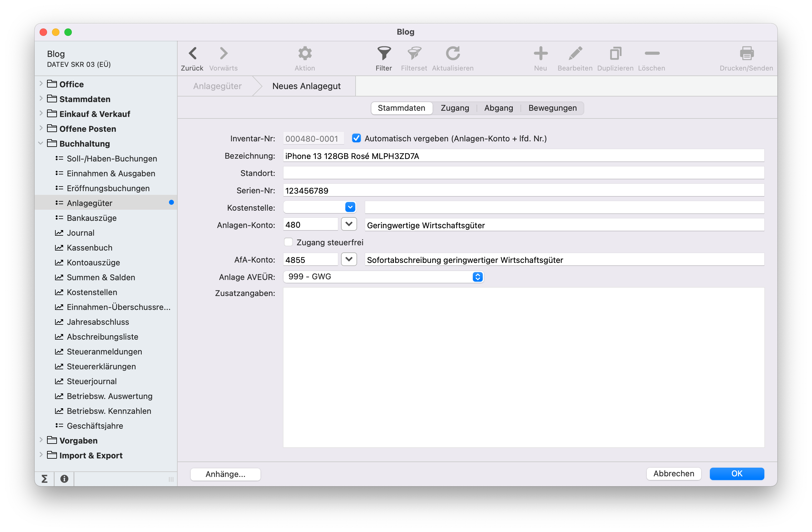812x532 pixels.
Task: Open Soll-/Haben-Buchungen list
Action: [112, 159]
